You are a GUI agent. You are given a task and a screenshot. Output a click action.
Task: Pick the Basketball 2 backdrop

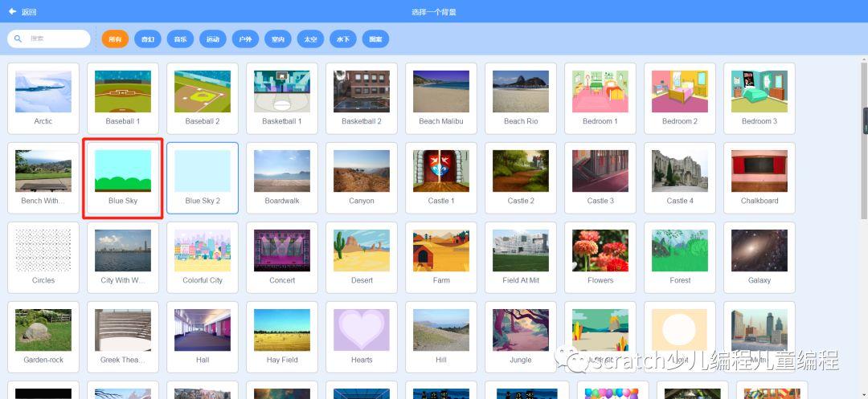tap(362, 99)
